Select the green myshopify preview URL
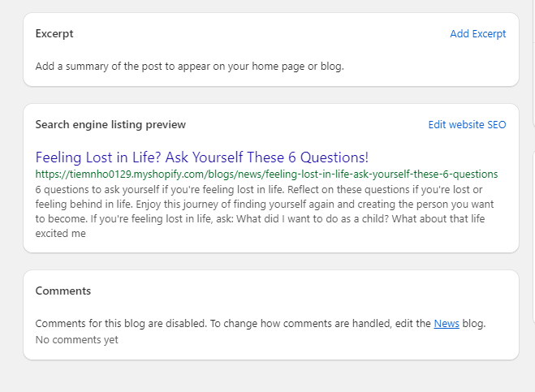Viewport: 535px width, 392px height. pyautogui.click(x=266, y=174)
